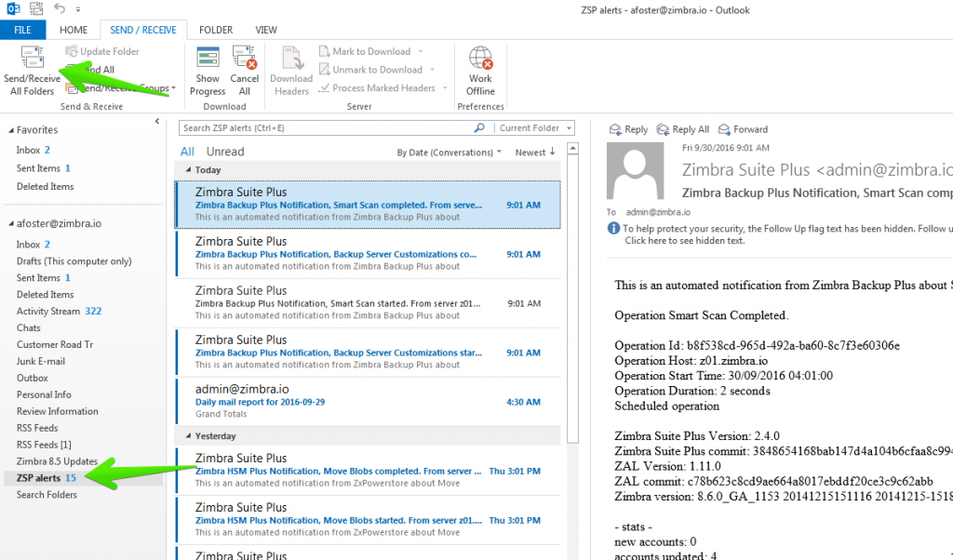
Task: Click the search magnifier icon
Action: (x=479, y=127)
